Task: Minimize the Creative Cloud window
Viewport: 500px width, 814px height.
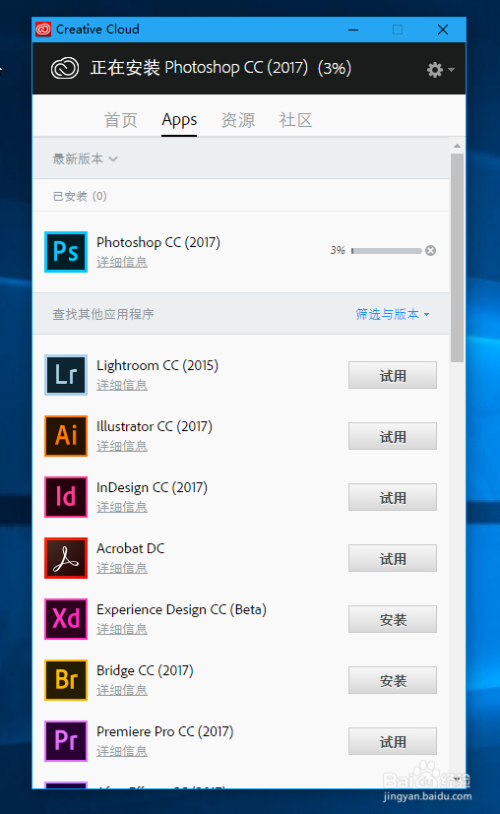Action: [x=354, y=30]
